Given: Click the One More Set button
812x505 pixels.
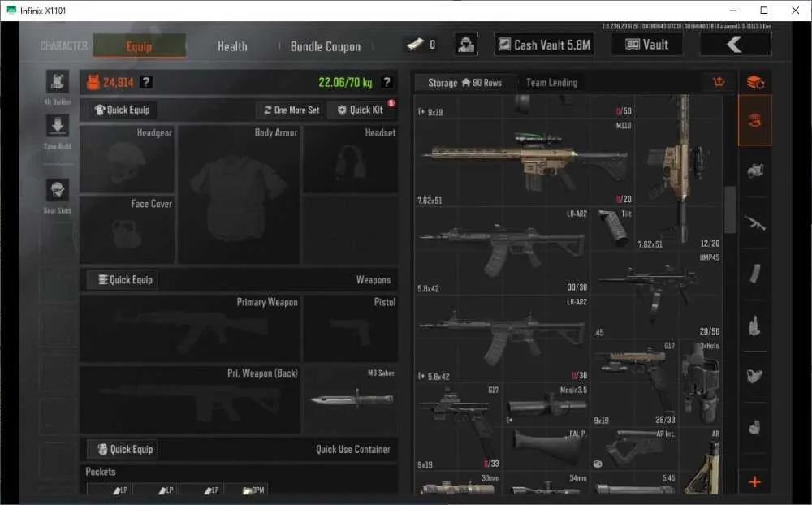Looking at the screenshot, I should coord(292,110).
